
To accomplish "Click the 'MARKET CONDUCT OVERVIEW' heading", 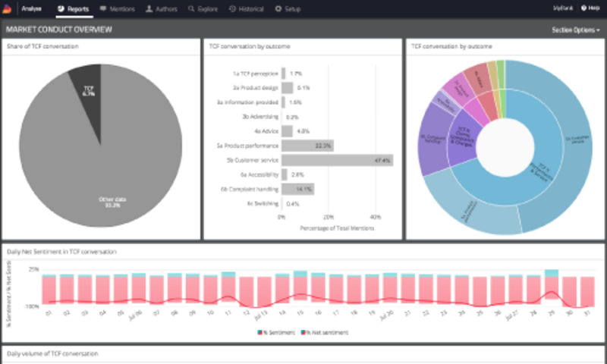I will [x=59, y=30].
